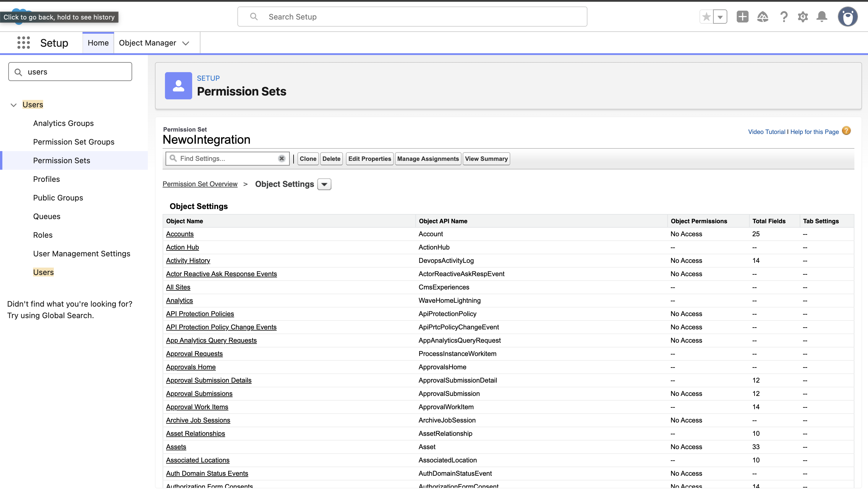Open Approval Submissions object link
The height and width of the screenshot is (492, 868).
[199, 393]
